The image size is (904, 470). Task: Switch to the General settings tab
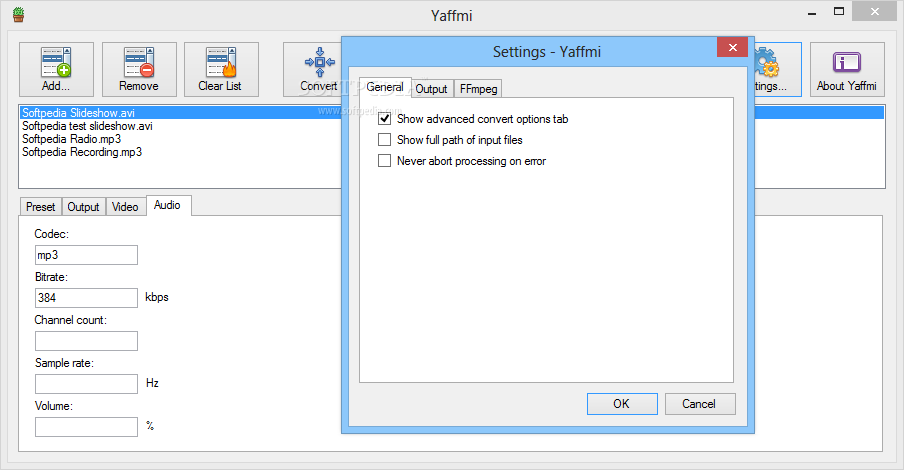coord(385,87)
